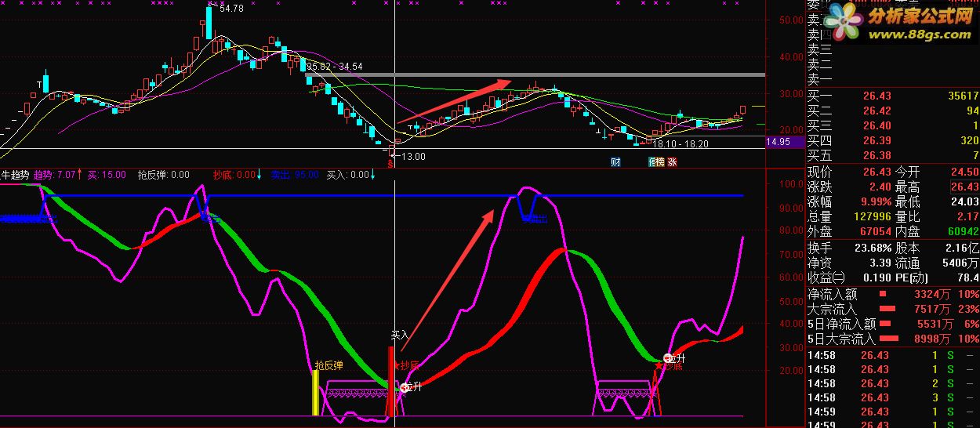Click the 抄底: 0.00 indicator value

pos(234,175)
